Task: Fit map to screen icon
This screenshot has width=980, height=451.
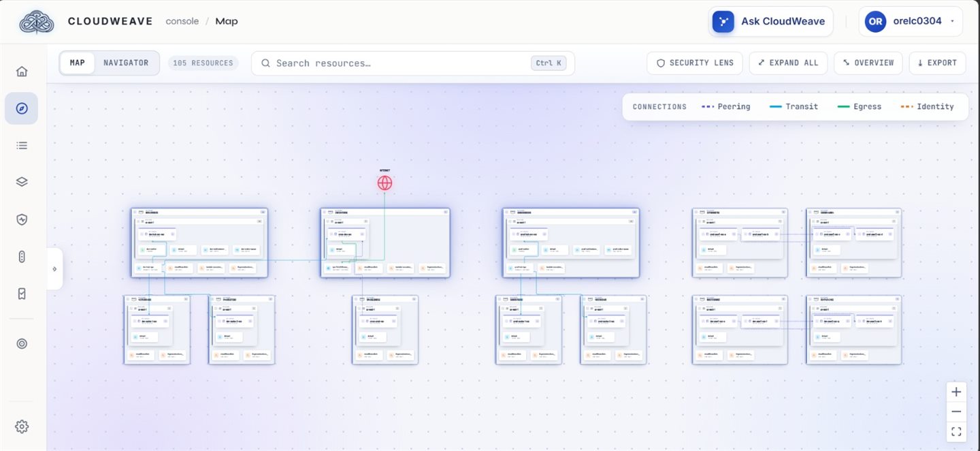Action: 956,431
